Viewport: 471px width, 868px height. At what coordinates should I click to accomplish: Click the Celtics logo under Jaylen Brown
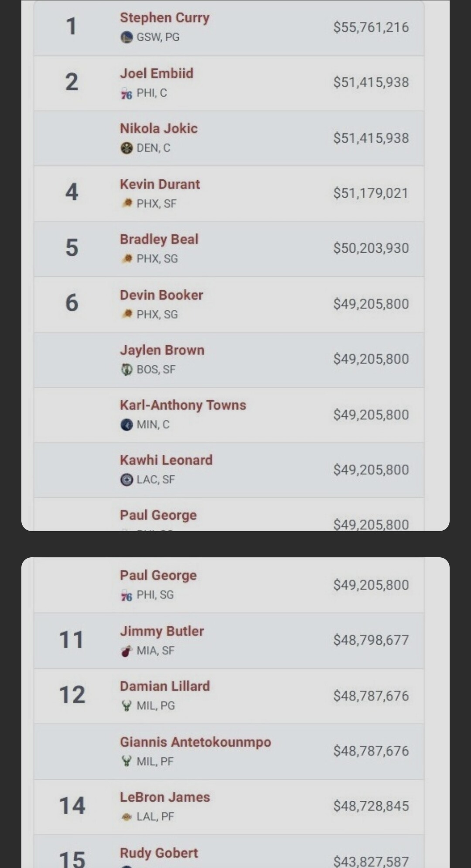(126, 370)
